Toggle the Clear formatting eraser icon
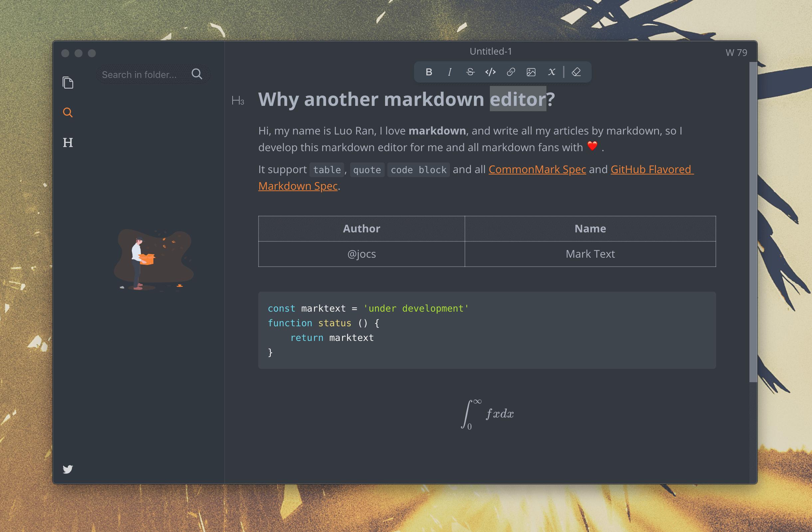The image size is (812, 532). [x=575, y=72]
